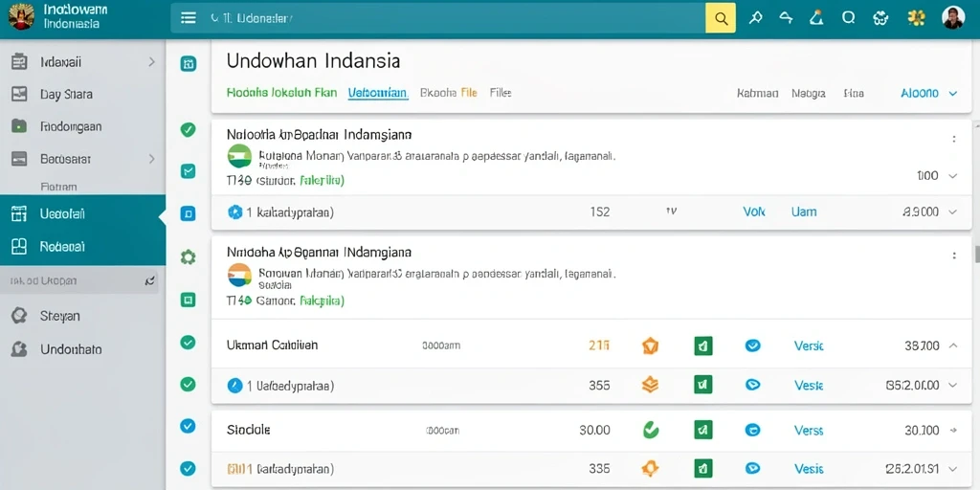This screenshot has height=490, width=980.
Task: Open Sheyan in sidebar
Action: [82, 316]
